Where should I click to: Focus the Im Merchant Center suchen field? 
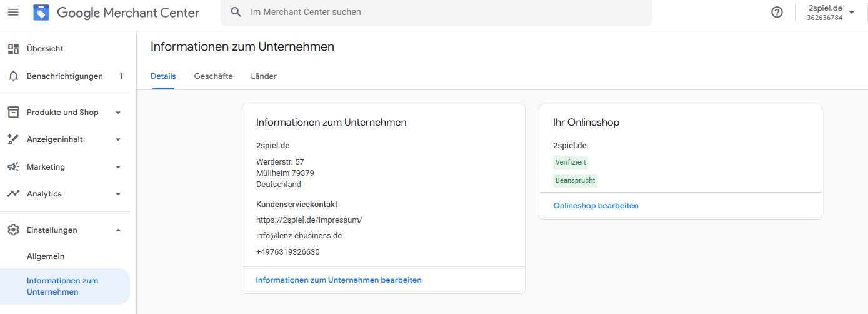pos(436,12)
